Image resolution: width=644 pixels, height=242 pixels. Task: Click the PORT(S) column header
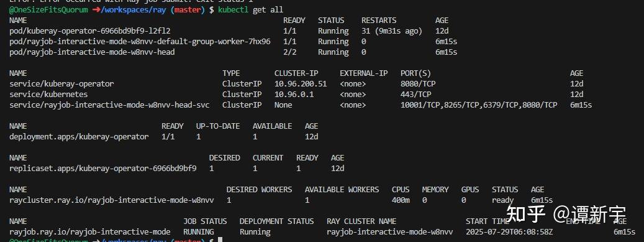point(415,73)
